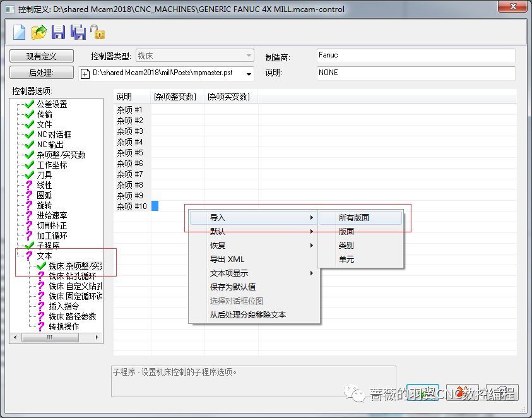This screenshot has width=532, height=418.
Task: Select 铣床 路径参数 tree item
Action: point(73,316)
